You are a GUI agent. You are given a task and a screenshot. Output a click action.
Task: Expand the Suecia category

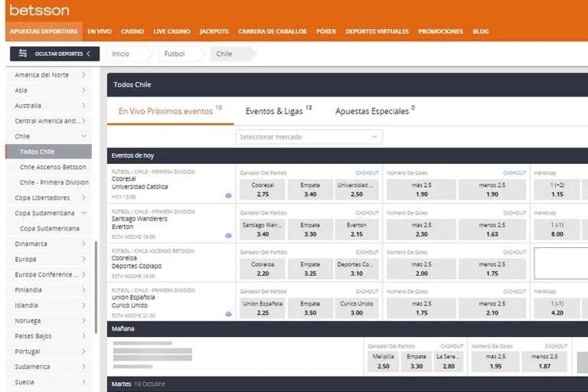[x=49, y=382]
